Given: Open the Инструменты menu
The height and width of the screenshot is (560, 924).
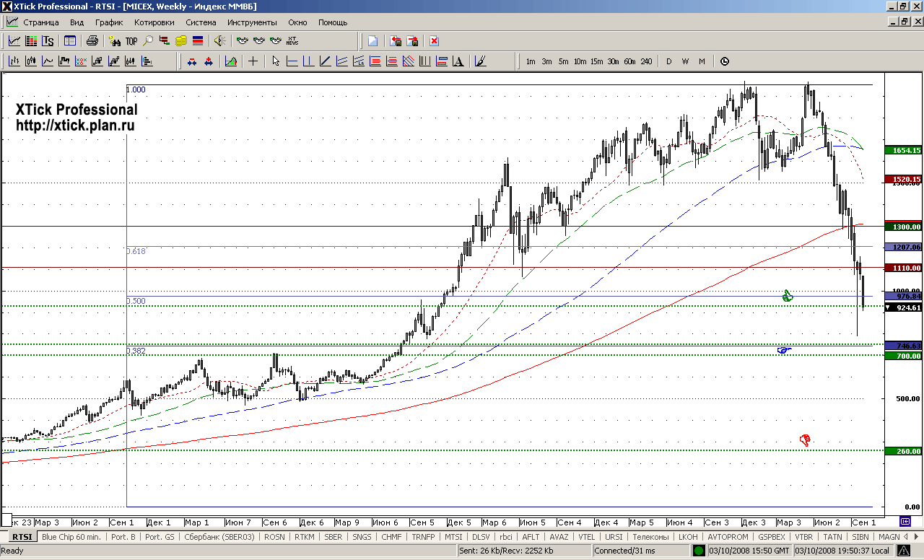Looking at the screenshot, I should 252,22.
